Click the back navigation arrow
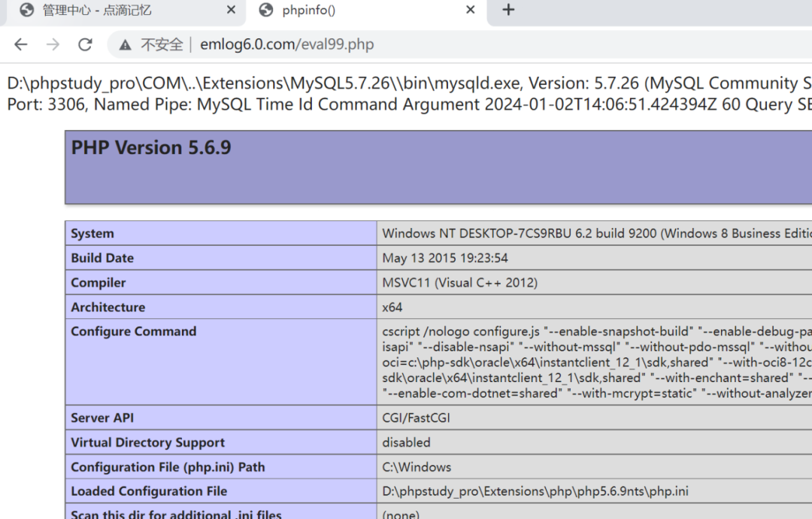The image size is (812, 519). tap(20, 44)
